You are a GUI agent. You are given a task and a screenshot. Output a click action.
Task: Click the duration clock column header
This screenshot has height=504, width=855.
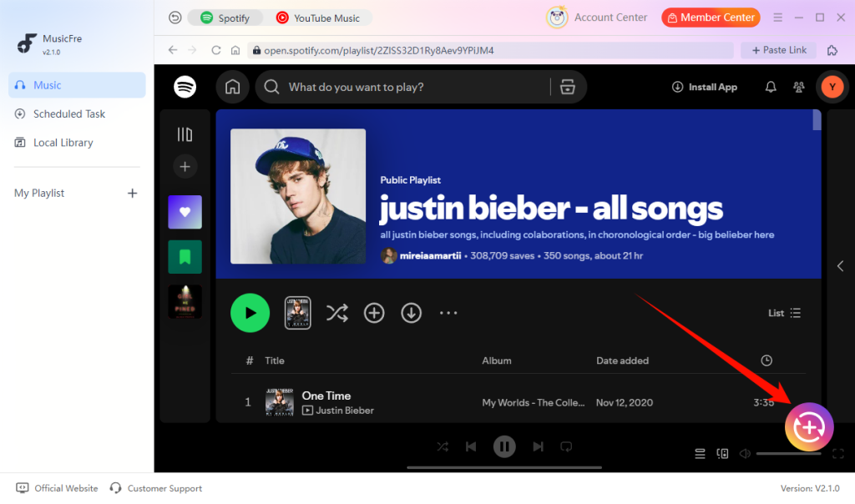766,360
